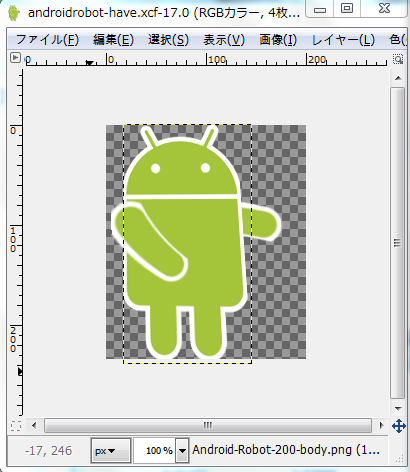Click the image menu arrow button at ruler corner

(15, 58)
